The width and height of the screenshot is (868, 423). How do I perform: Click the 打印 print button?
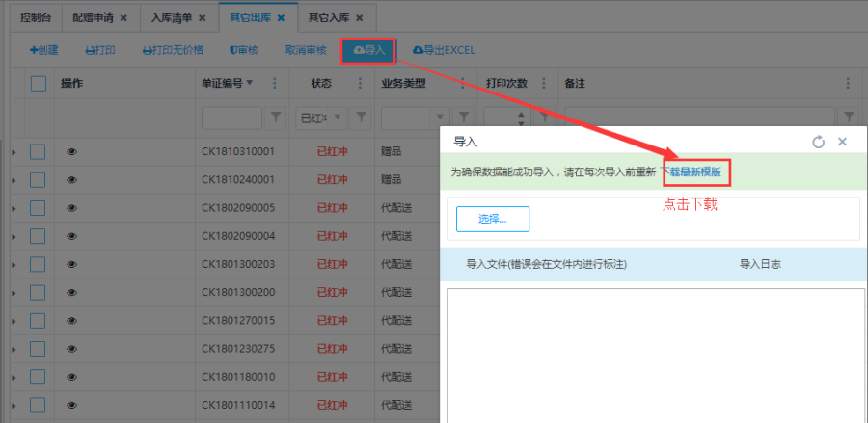click(x=100, y=50)
